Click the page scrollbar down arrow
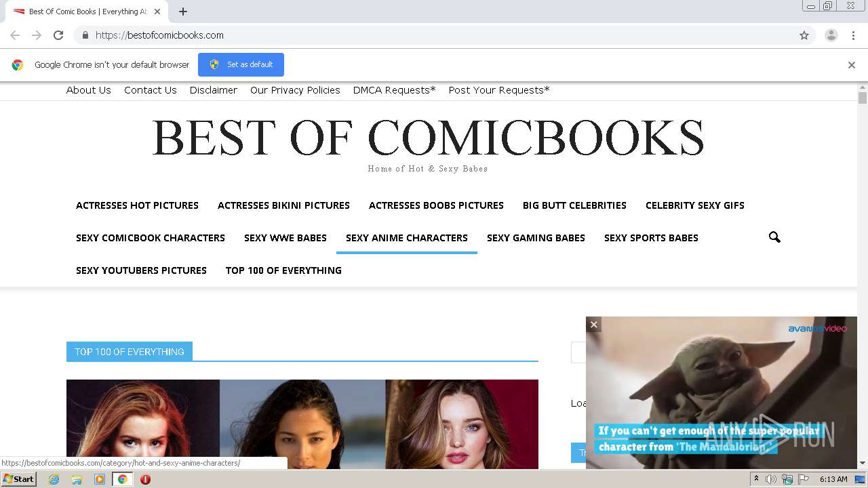This screenshot has height=488, width=868. (x=863, y=464)
